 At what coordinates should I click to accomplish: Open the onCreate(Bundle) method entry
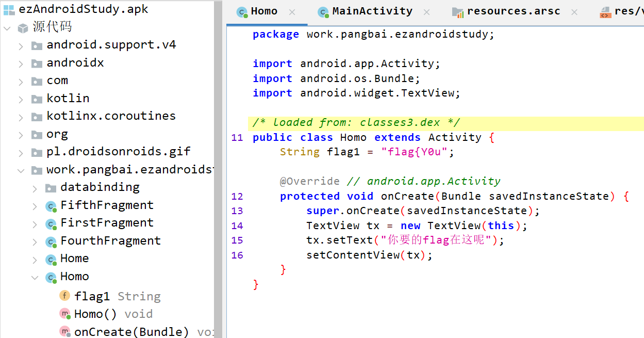(131, 332)
